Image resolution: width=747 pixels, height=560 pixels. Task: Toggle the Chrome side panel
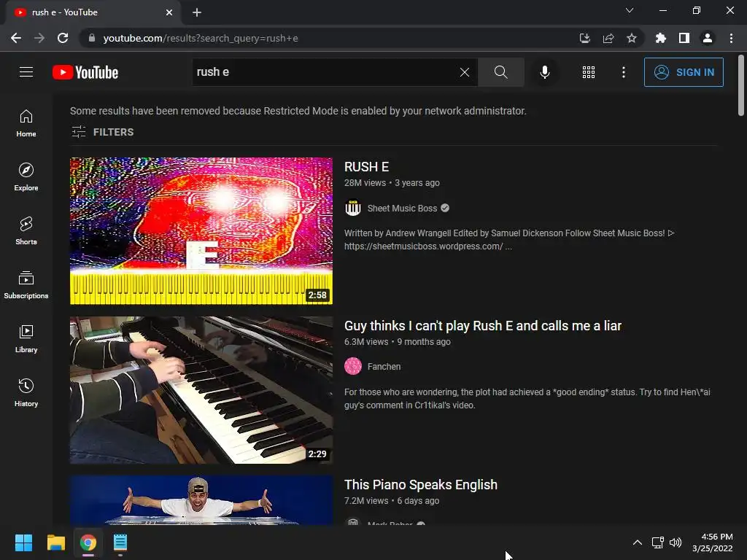coord(684,38)
